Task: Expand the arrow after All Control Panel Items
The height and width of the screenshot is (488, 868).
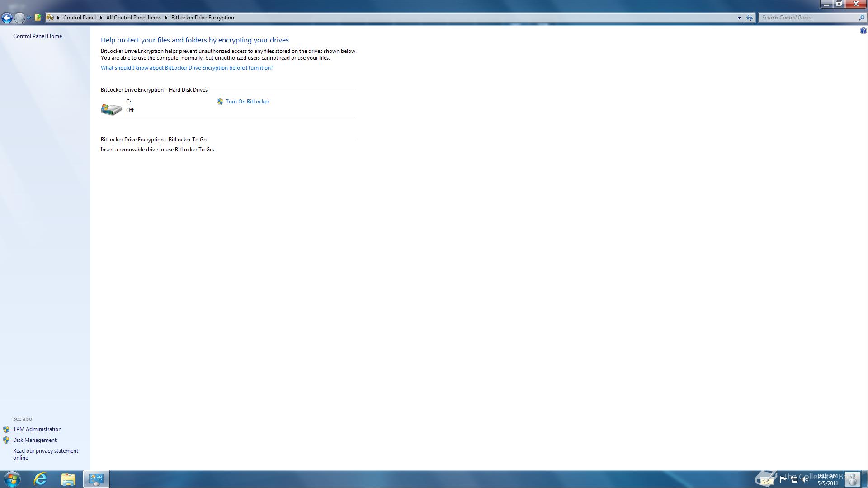Action: [166, 18]
